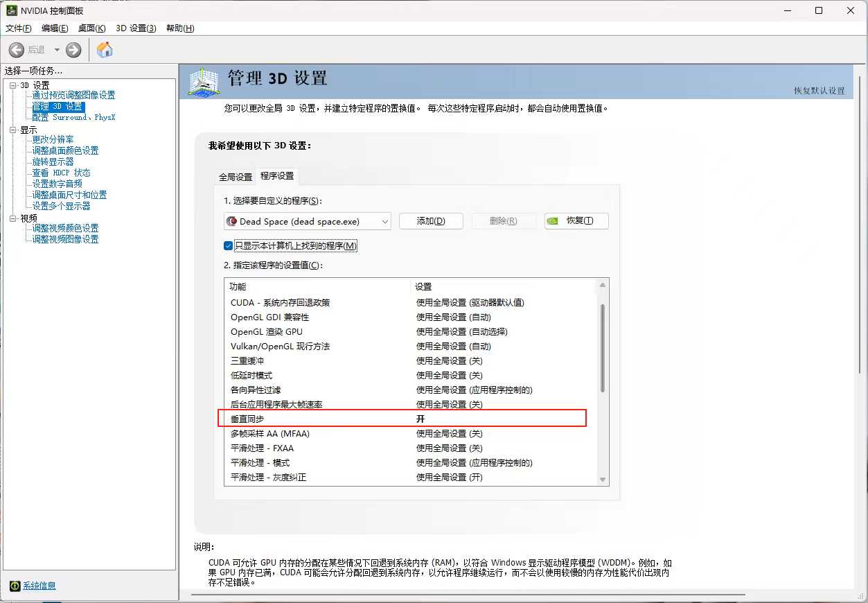Image resolution: width=868 pixels, height=603 pixels.
Task: Select the 三重缓冲 setting row
Action: click(x=410, y=361)
